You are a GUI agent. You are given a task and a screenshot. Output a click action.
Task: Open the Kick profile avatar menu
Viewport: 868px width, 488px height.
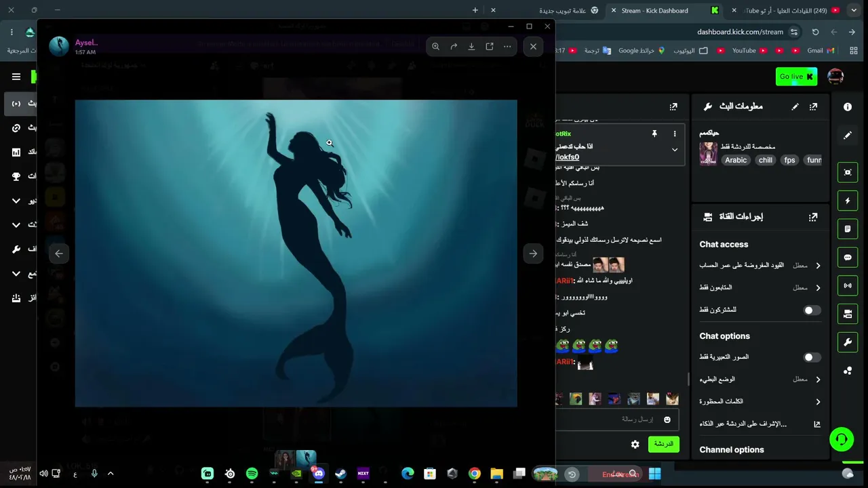point(835,77)
